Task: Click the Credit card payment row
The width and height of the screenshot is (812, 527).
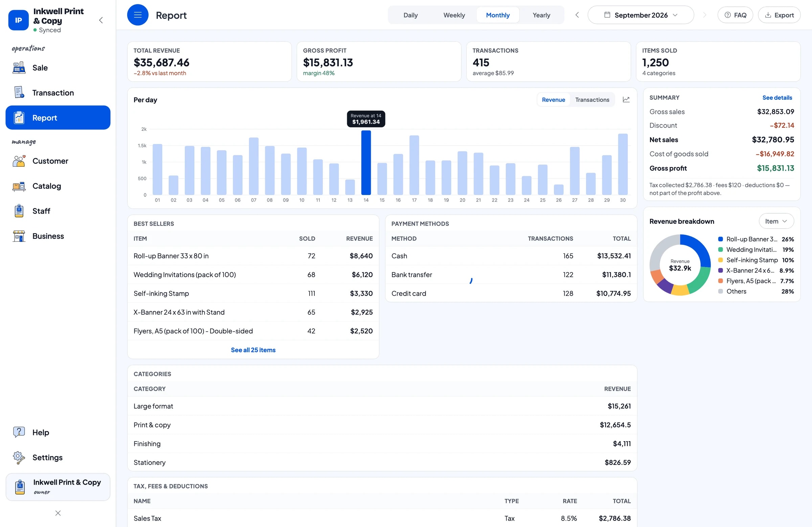Action: (x=511, y=293)
